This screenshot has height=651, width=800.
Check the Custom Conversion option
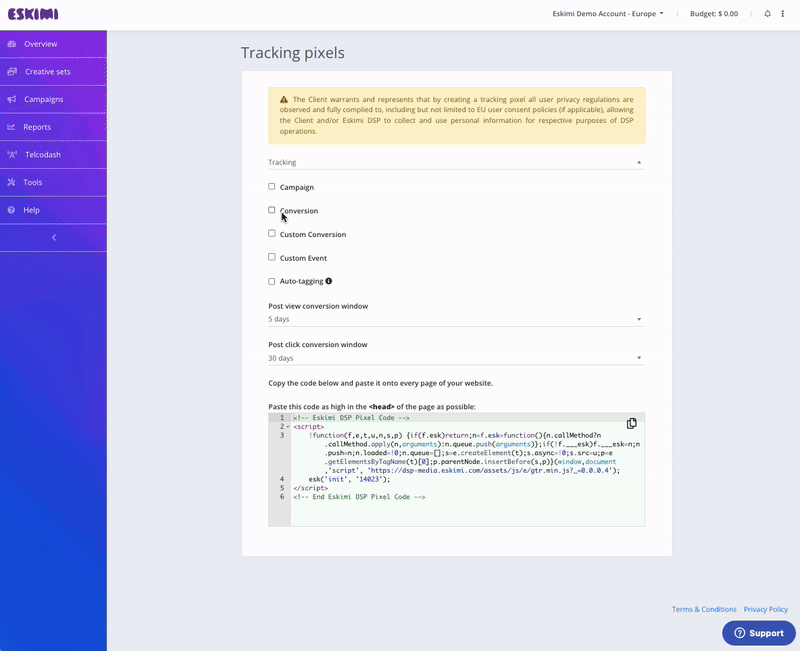coord(271,234)
